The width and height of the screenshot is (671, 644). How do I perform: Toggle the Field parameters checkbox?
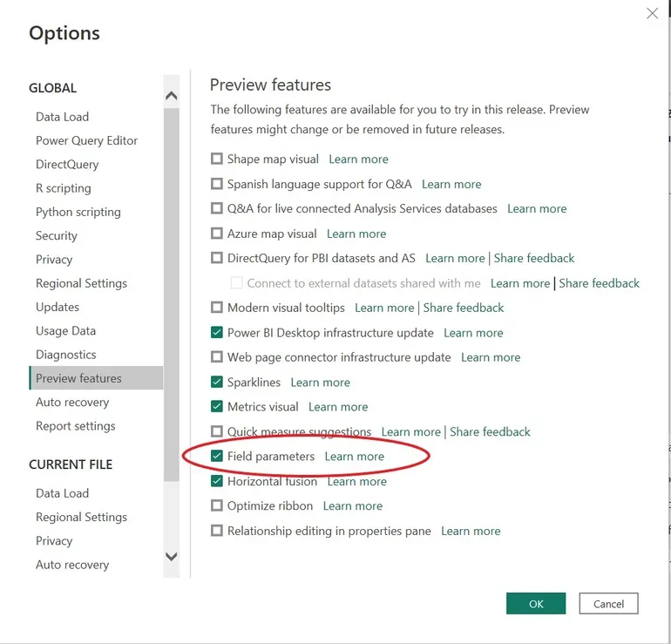click(x=217, y=456)
